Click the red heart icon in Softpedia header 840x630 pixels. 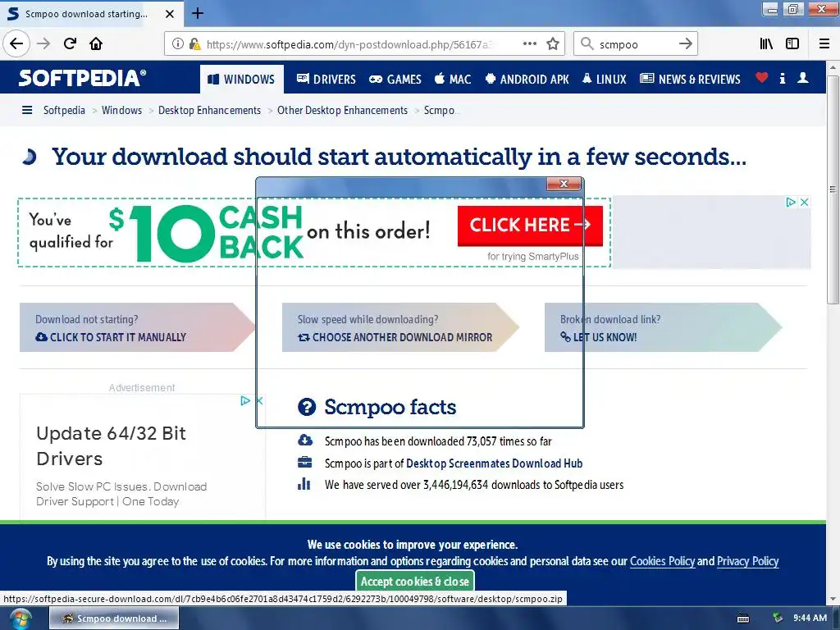[x=762, y=78]
